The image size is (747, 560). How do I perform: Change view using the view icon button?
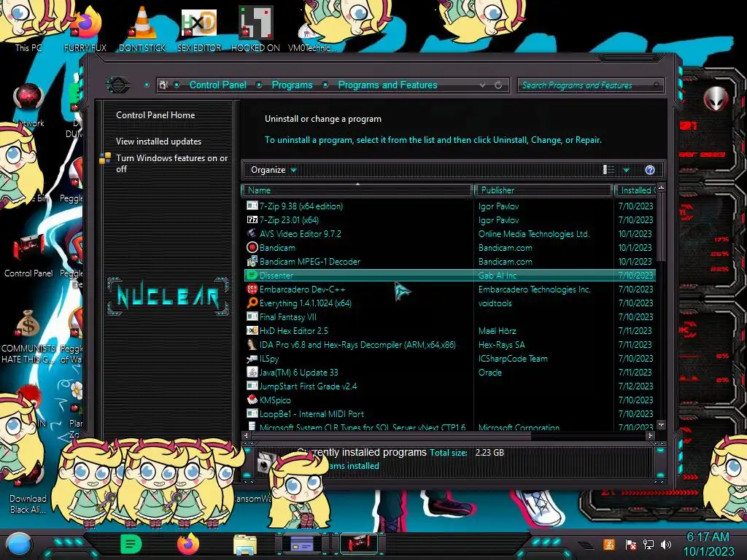point(608,170)
